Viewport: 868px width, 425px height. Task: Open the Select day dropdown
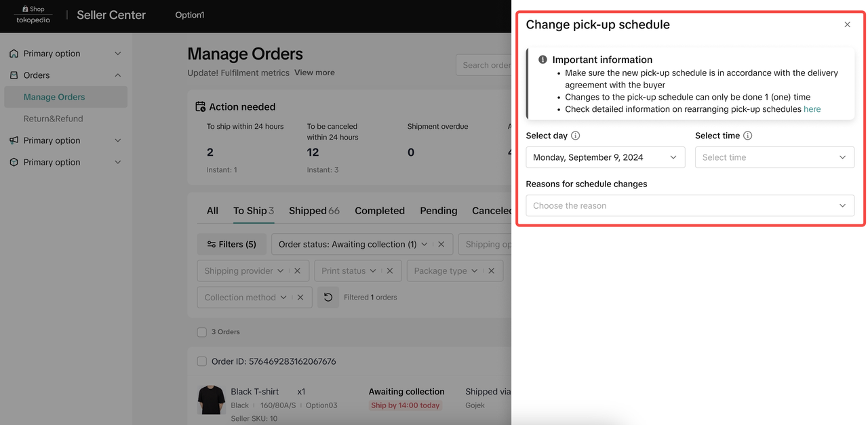click(605, 157)
